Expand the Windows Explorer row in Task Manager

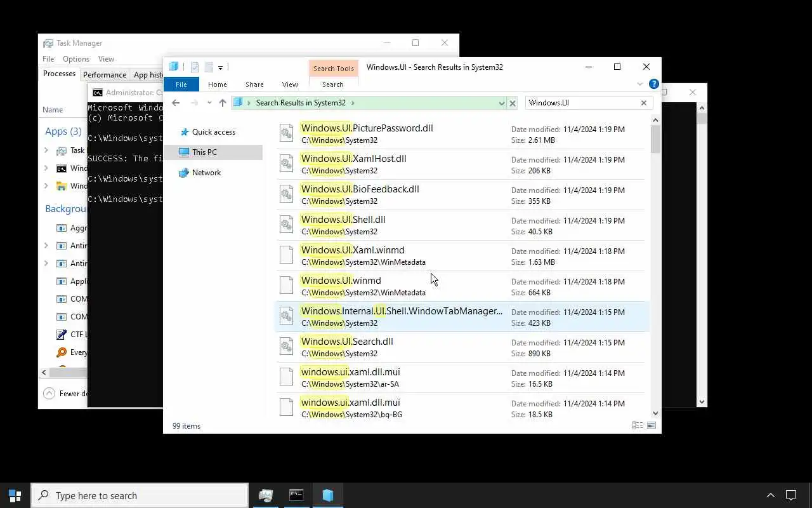[46, 186]
